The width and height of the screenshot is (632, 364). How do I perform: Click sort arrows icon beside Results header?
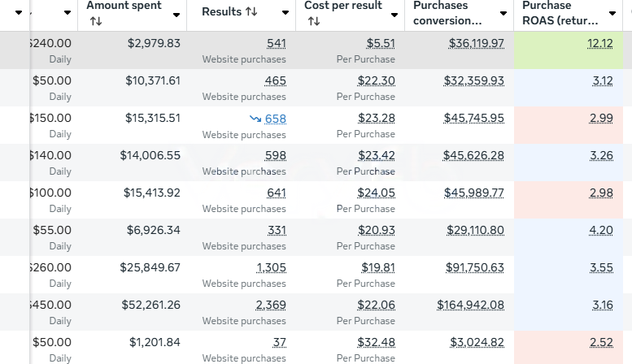(253, 12)
